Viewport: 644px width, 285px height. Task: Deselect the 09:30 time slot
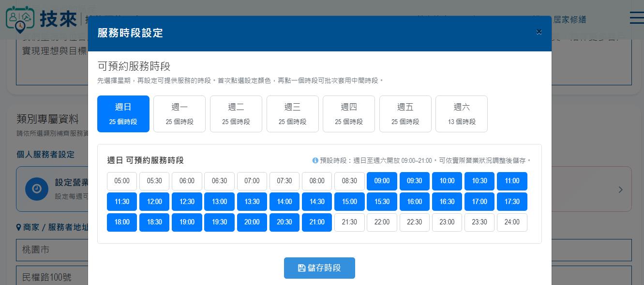click(x=415, y=181)
